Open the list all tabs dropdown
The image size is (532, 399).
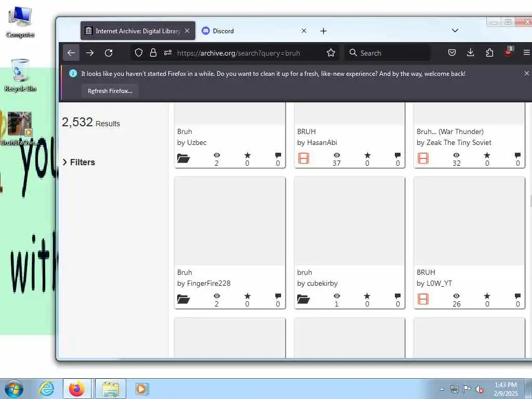pyautogui.click(x=455, y=31)
